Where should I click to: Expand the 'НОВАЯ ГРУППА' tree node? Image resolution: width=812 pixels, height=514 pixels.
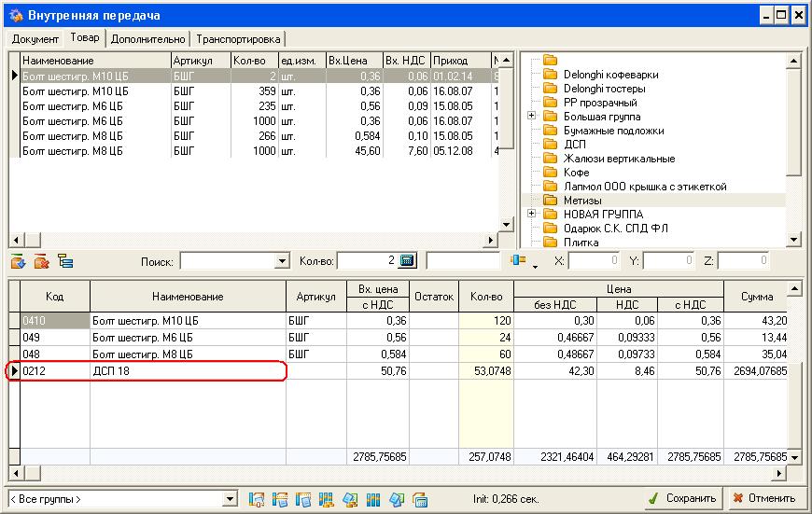coord(531,215)
